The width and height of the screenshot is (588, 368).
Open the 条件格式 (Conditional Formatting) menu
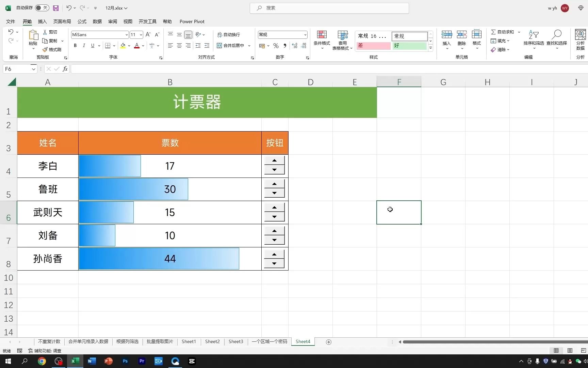pyautogui.click(x=321, y=40)
